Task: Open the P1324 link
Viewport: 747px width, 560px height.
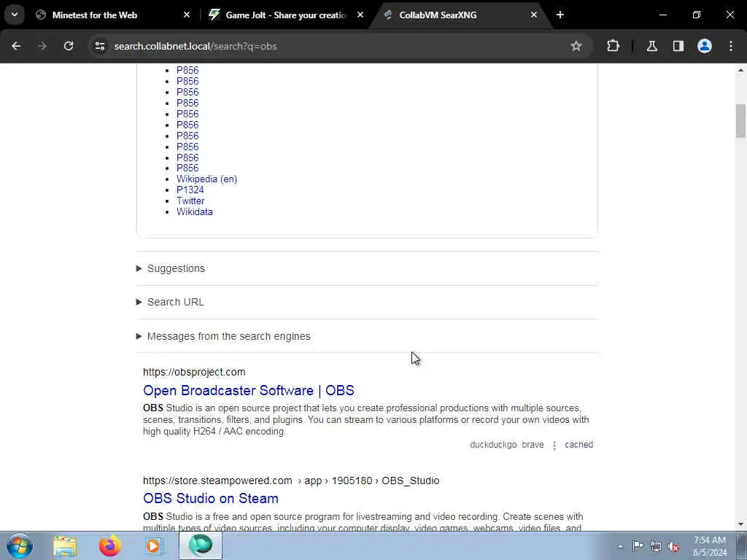Action: pos(190,190)
